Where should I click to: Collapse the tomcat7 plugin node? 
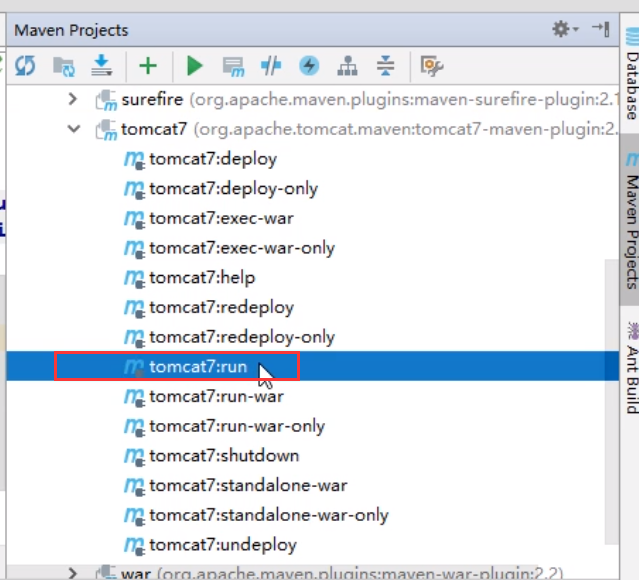[x=74, y=129]
